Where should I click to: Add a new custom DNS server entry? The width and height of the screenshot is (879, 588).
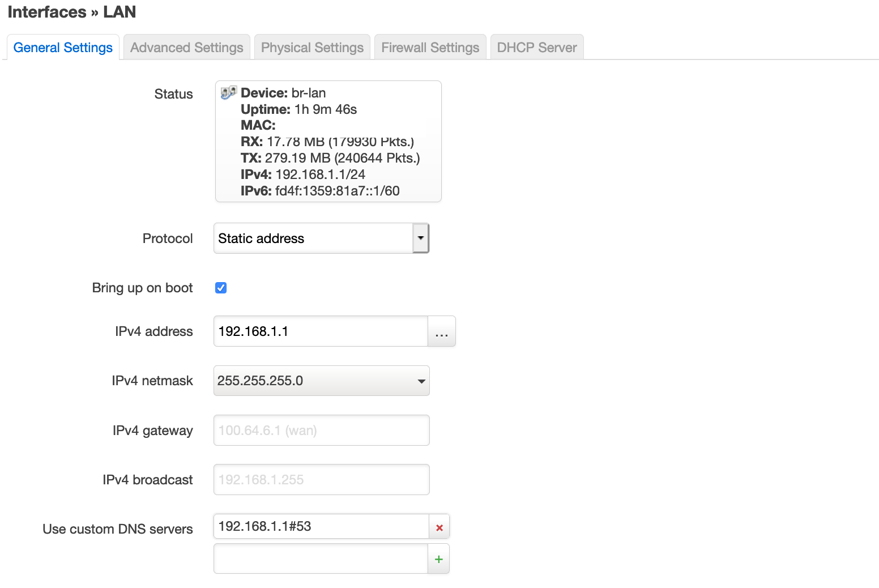439,559
